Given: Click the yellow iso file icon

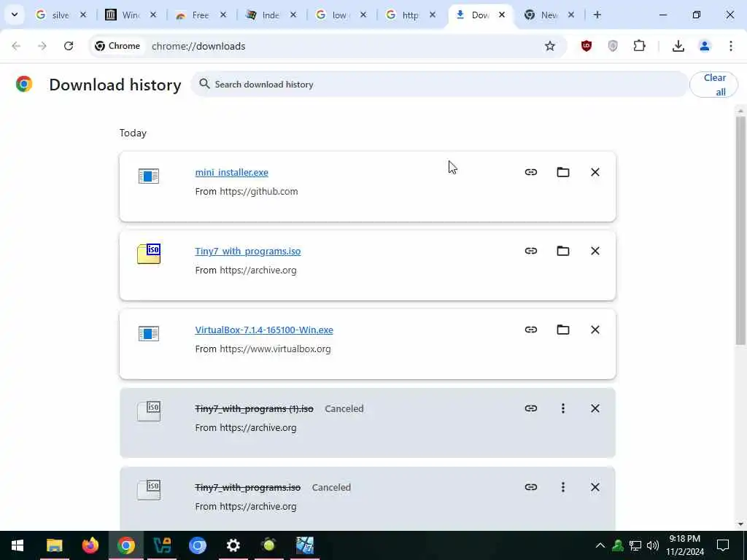Looking at the screenshot, I should pyautogui.click(x=149, y=254).
